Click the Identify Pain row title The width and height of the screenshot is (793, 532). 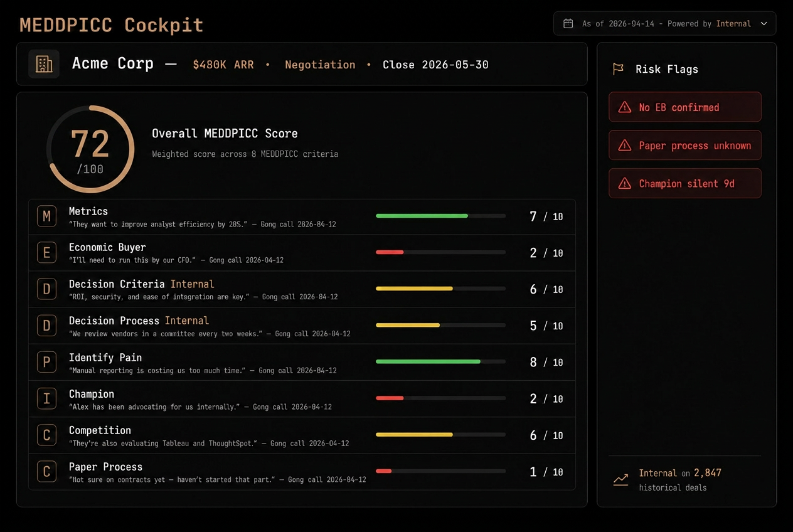click(x=105, y=358)
